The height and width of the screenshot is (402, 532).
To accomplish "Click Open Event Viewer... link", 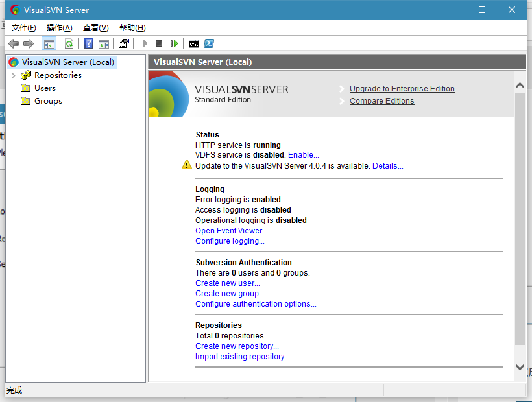I will [232, 231].
